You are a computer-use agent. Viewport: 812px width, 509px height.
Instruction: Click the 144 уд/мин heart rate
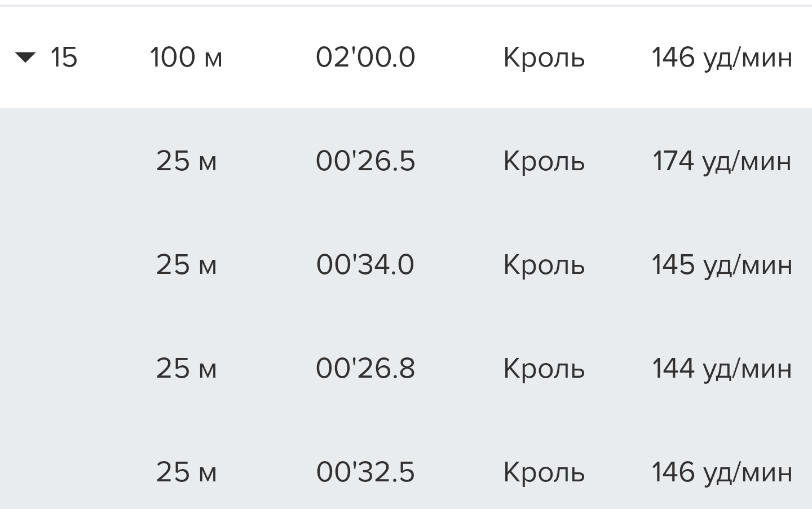pyautogui.click(x=722, y=369)
